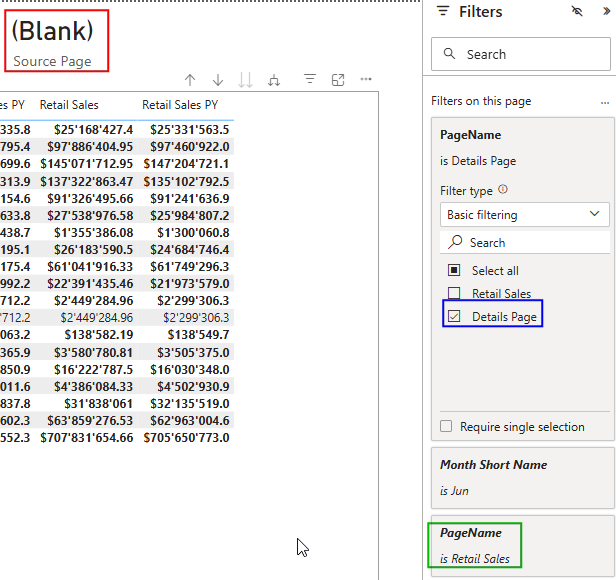Hide the Filters pane with eye icon
Screen dimensions: 616x580
(x=576, y=12)
